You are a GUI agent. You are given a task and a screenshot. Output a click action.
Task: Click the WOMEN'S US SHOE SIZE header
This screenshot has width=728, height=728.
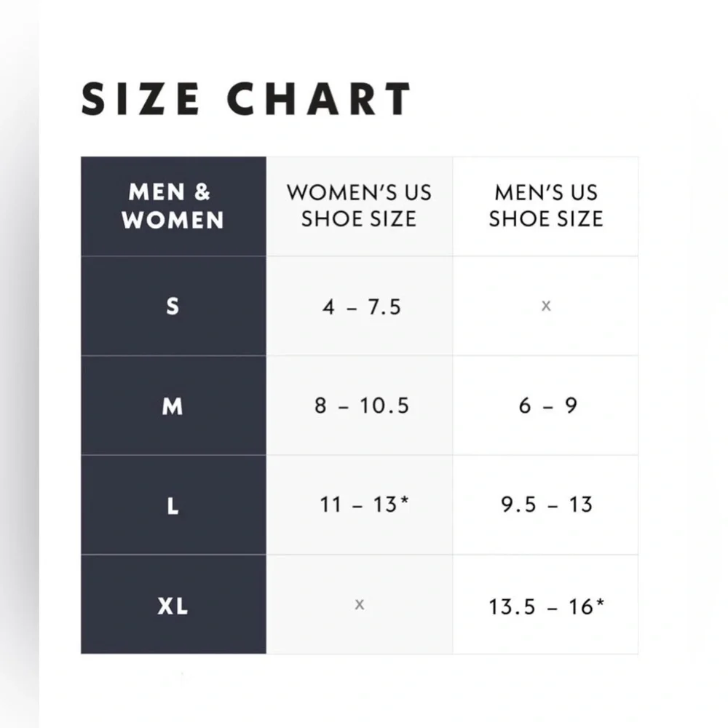click(x=360, y=206)
